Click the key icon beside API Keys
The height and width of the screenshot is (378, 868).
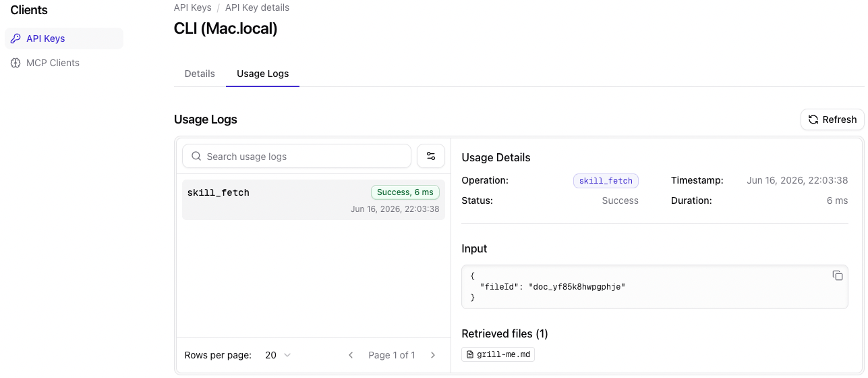16,38
